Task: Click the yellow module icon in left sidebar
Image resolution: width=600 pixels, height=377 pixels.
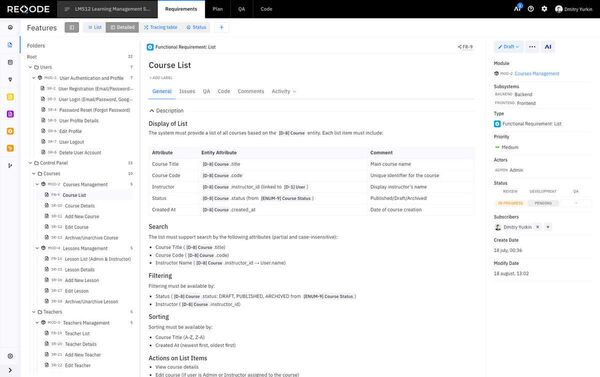Action: tap(10, 97)
